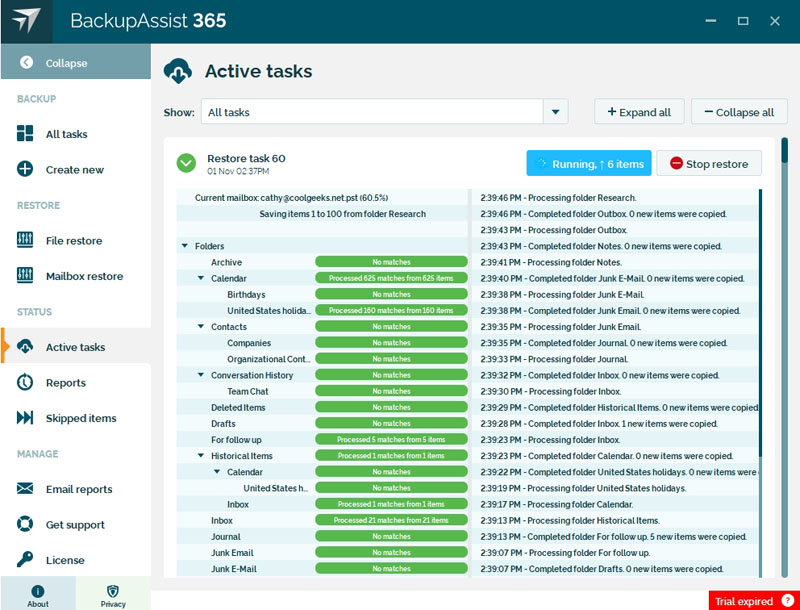The image size is (800, 610).
Task: Click the cloud download icon beside Active tasks heading
Action: click(x=178, y=71)
